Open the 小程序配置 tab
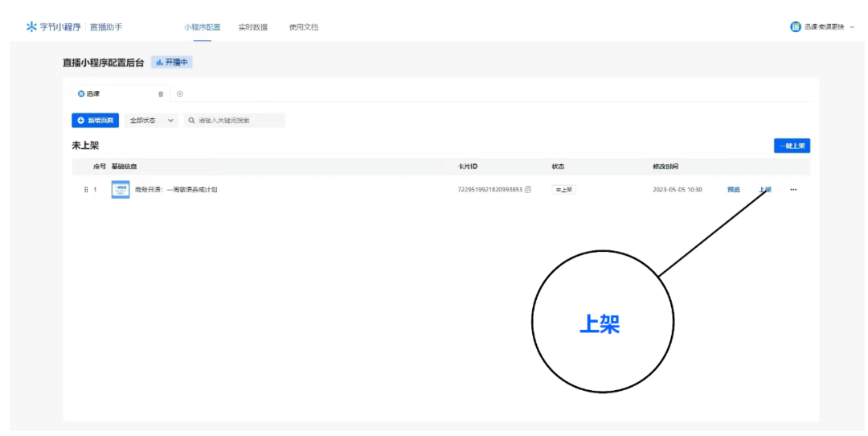 click(202, 27)
